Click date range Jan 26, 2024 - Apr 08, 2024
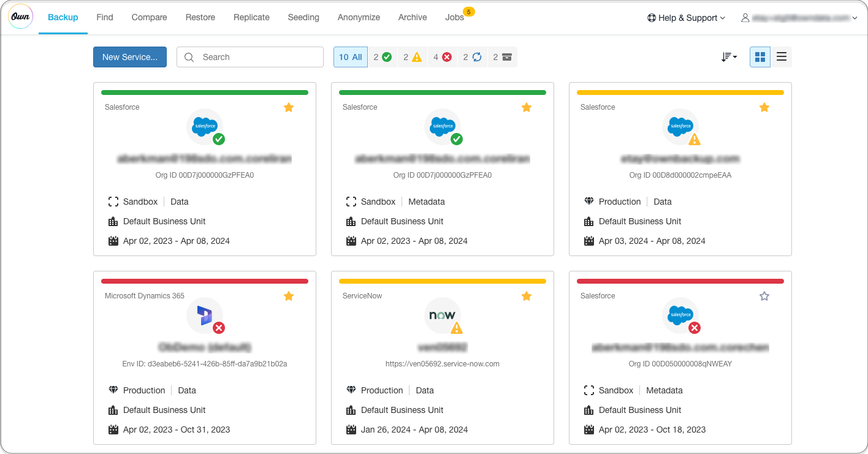 (x=414, y=429)
